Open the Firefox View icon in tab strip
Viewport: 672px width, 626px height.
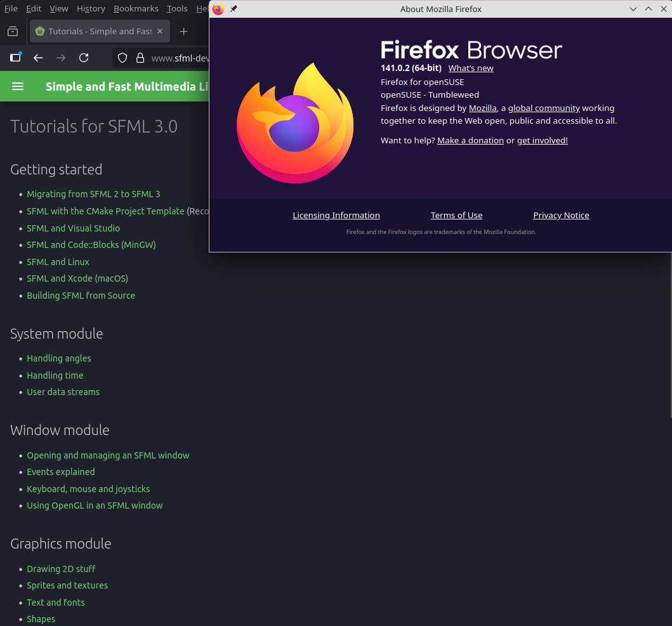pos(13,31)
